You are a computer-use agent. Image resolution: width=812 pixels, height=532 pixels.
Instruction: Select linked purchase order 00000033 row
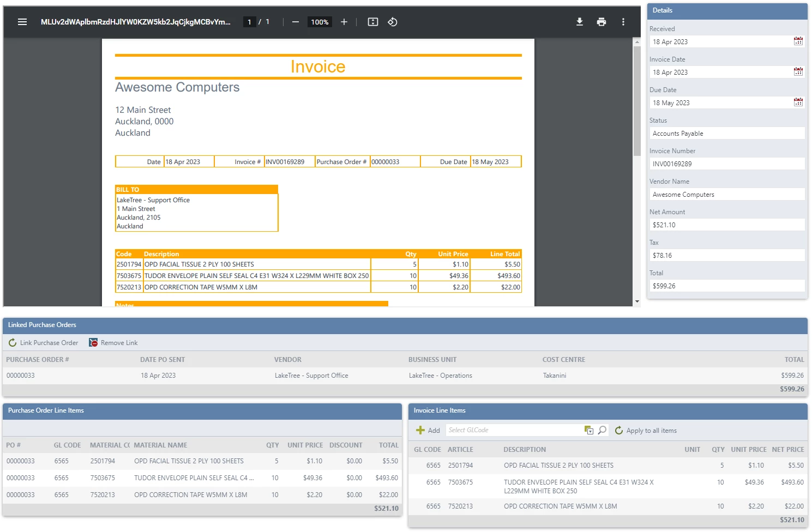[x=405, y=376]
